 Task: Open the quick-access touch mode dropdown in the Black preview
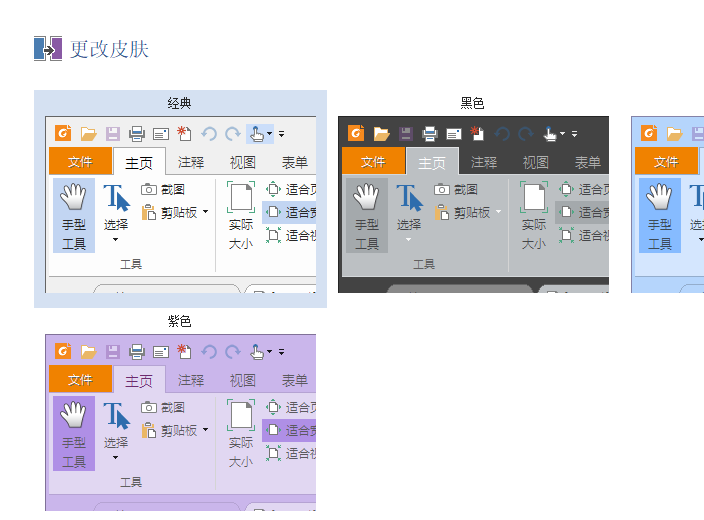[x=562, y=133]
